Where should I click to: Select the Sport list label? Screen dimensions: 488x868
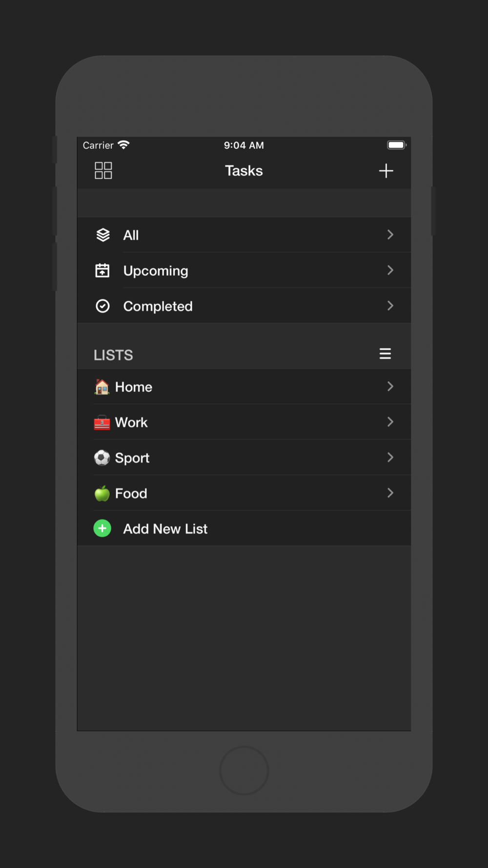132,458
